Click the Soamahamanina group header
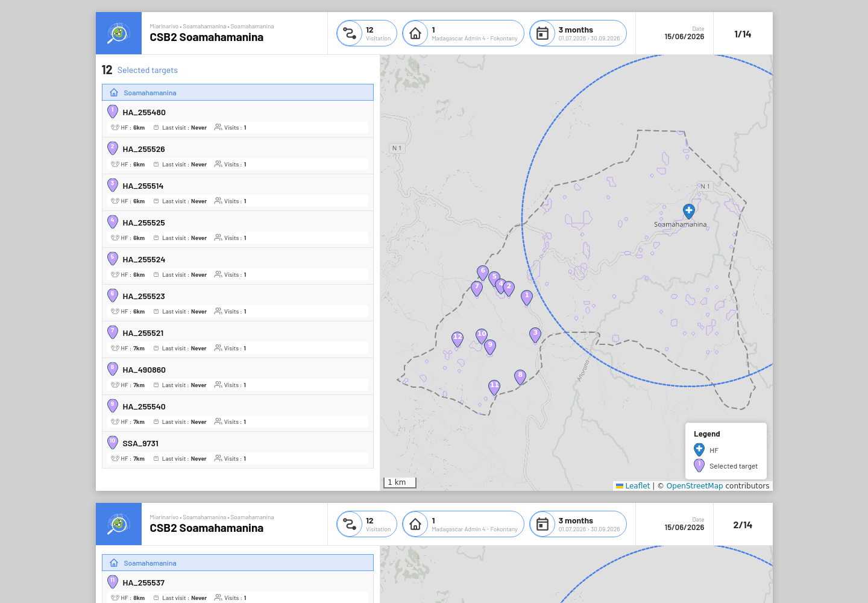This screenshot has height=603, width=868. (x=237, y=92)
